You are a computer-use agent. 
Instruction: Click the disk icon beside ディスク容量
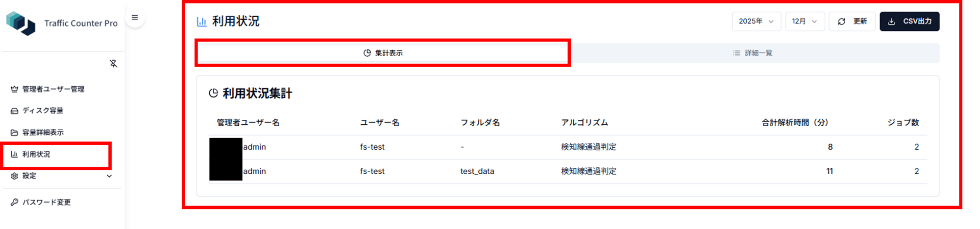coord(14,111)
